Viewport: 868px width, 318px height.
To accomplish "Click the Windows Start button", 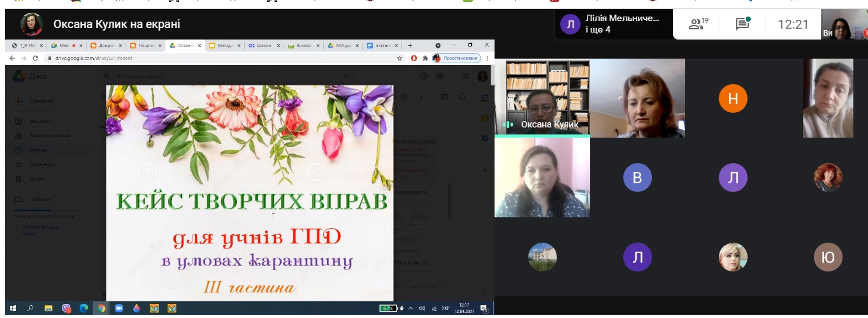I will point(13,308).
